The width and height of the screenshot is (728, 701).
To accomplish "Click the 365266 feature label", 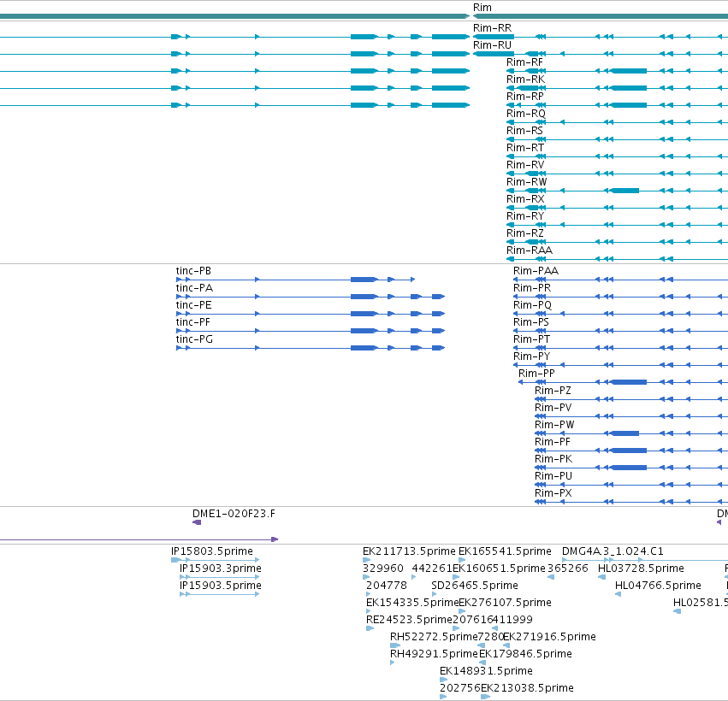I will (568, 568).
